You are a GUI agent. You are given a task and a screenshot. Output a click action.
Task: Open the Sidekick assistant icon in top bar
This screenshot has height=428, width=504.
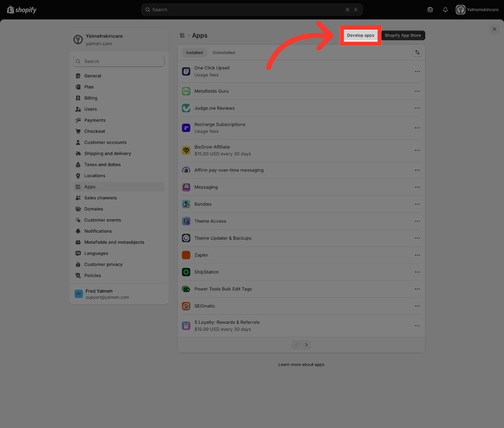coord(430,10)
